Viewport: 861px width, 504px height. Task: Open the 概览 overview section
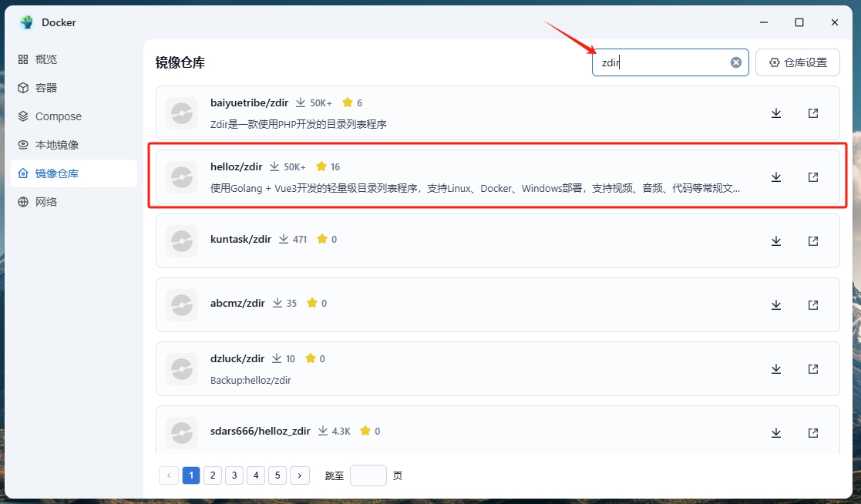coord(73,59)
